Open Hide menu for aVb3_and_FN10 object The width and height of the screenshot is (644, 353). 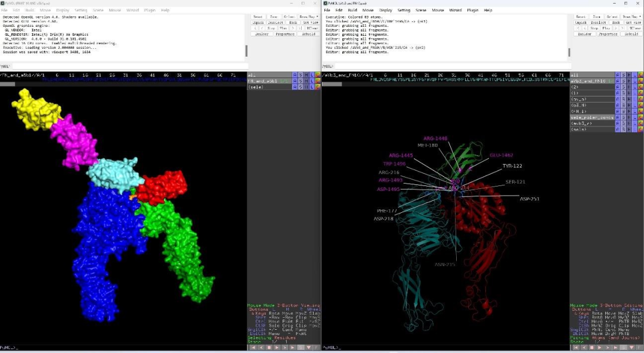pos(629,81)
